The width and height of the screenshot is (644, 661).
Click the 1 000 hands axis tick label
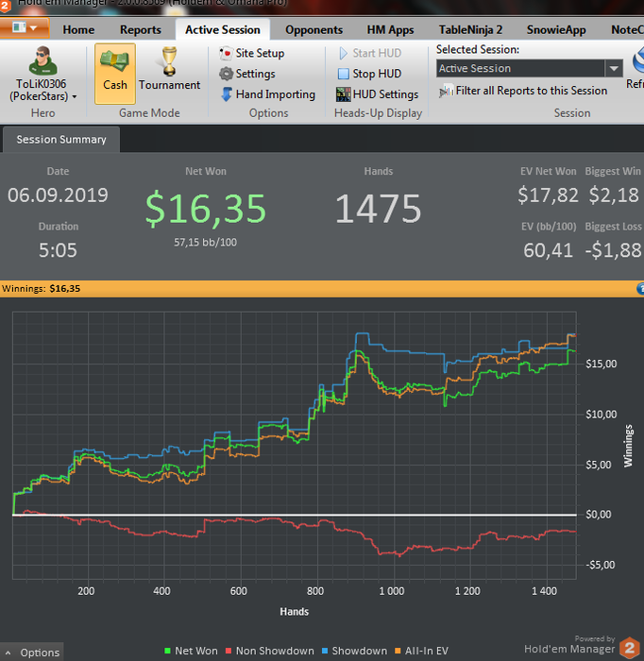392,591
